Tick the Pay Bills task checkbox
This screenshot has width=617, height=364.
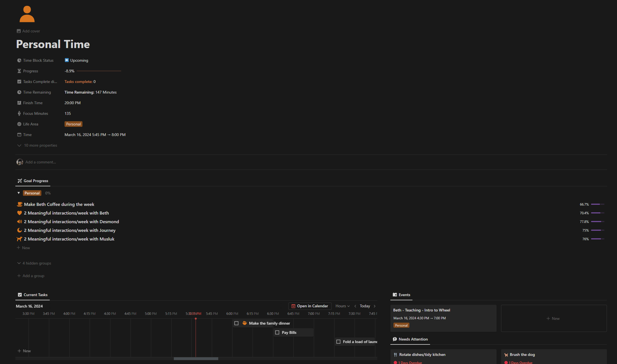click(277, 332)
